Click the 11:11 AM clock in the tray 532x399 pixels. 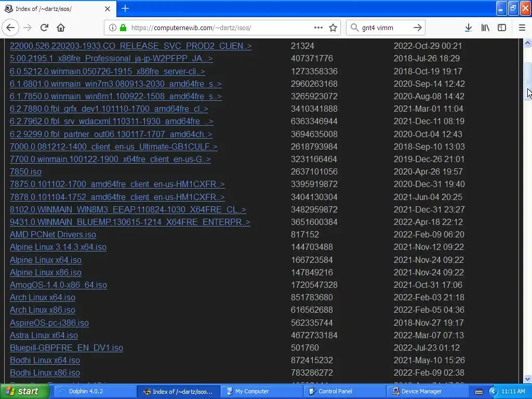click(513, 391)
